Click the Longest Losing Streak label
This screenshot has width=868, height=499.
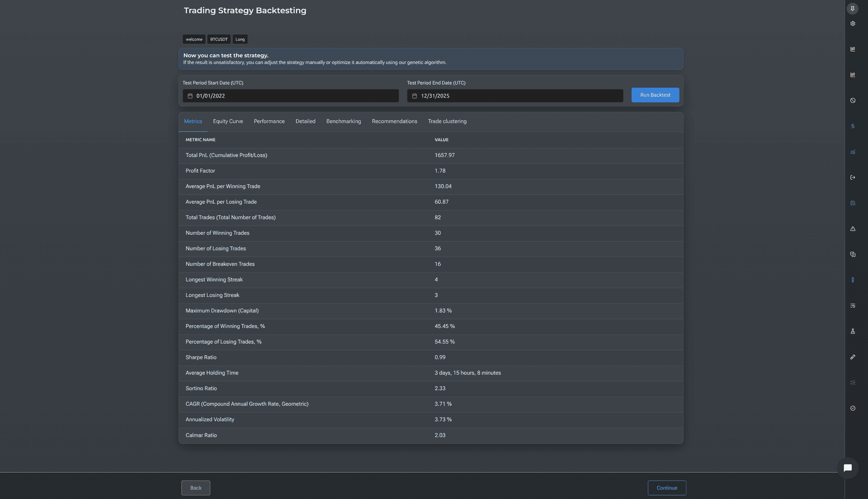pos(212,295)
